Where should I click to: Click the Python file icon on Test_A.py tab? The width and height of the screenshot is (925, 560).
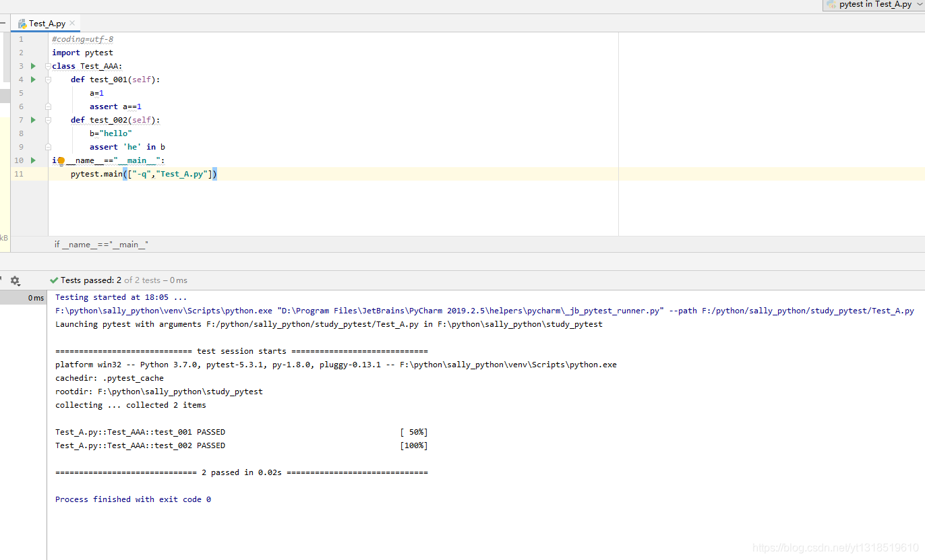click(23, 22)
